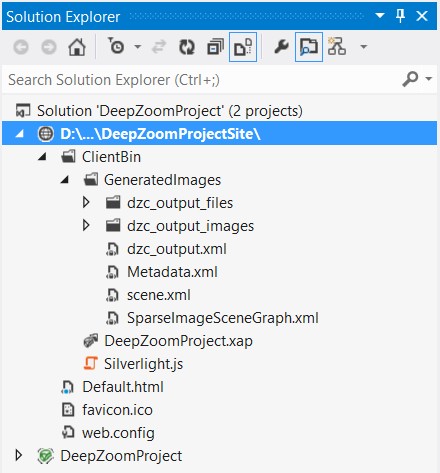The image size is (440, 473).
Task: Collapse the GeneratedImages folder
Action: (x=64, y=180)
